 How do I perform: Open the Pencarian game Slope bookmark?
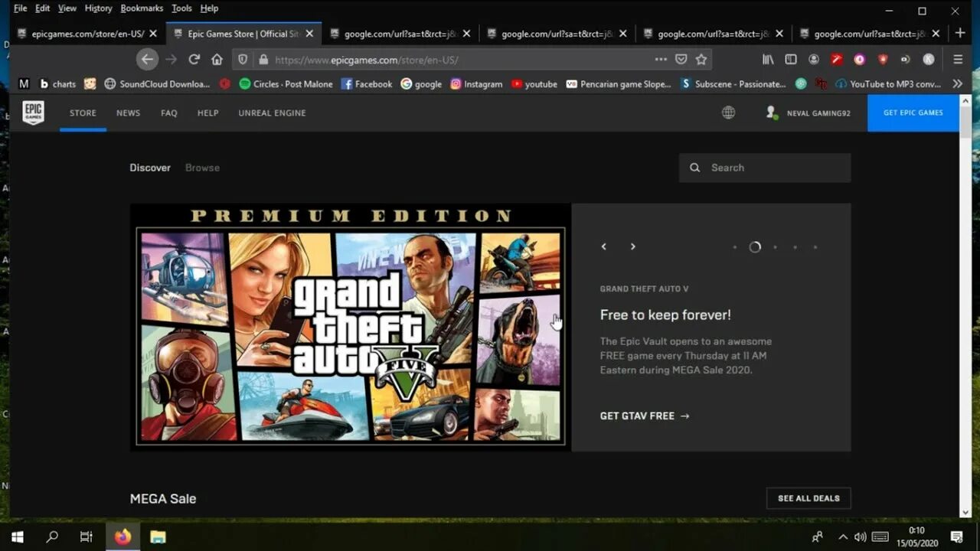619,83
